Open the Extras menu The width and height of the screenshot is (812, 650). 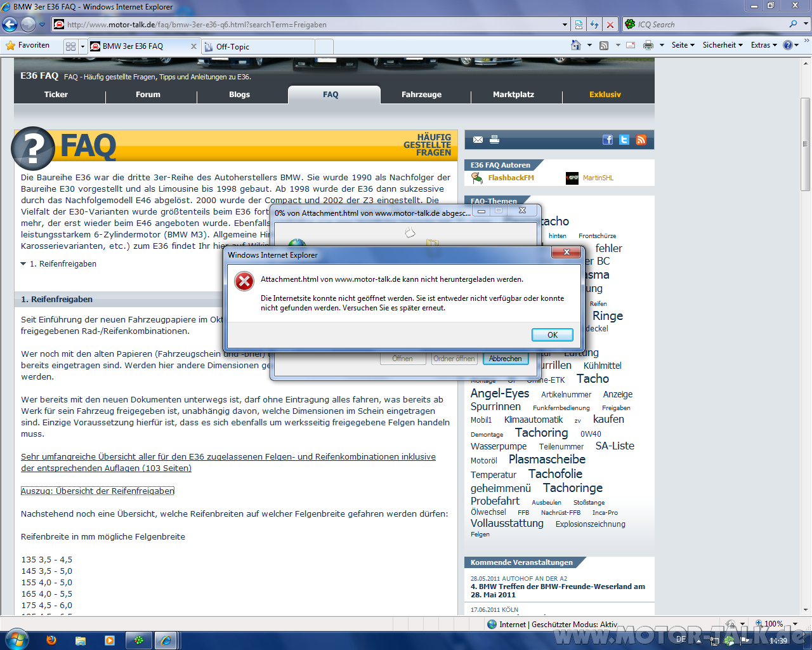pos(763,45)
